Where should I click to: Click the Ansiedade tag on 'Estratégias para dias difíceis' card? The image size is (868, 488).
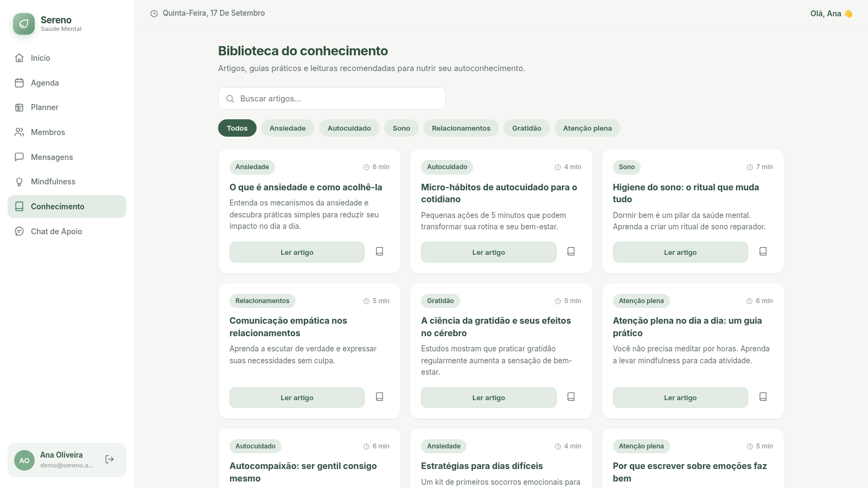pyautogui.click(x=444, y=446)
